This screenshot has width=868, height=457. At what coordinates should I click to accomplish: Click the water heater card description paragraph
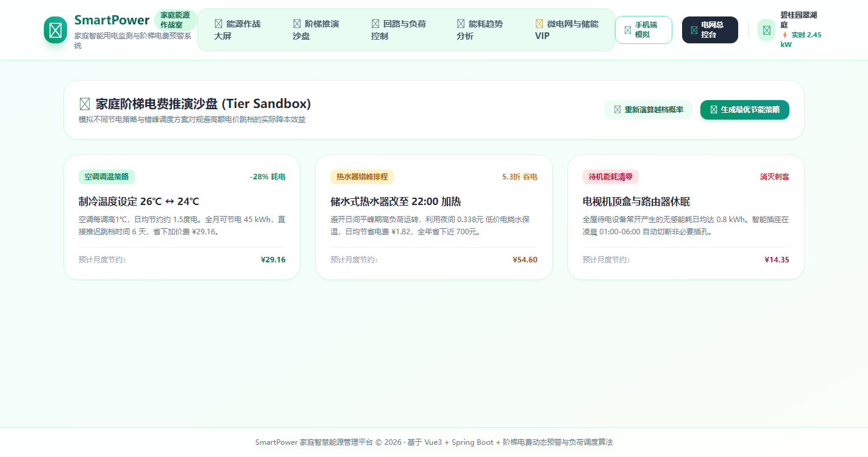coord(434,226)
